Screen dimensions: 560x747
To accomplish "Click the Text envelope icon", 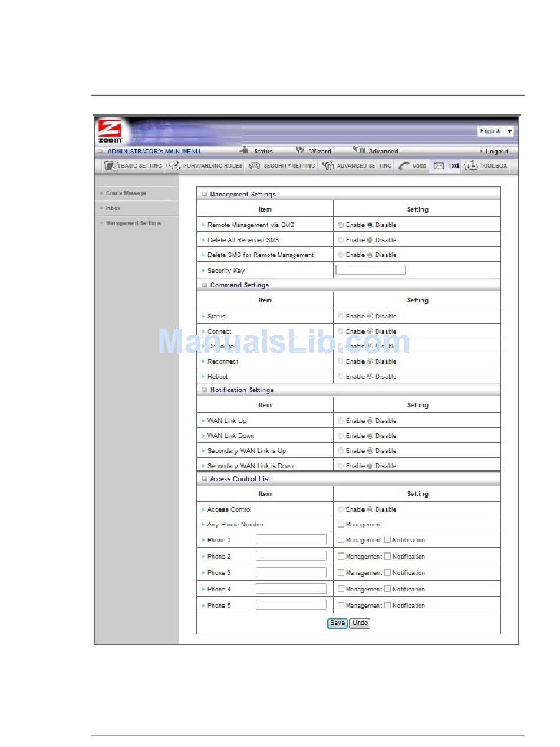I will point(439,166).
